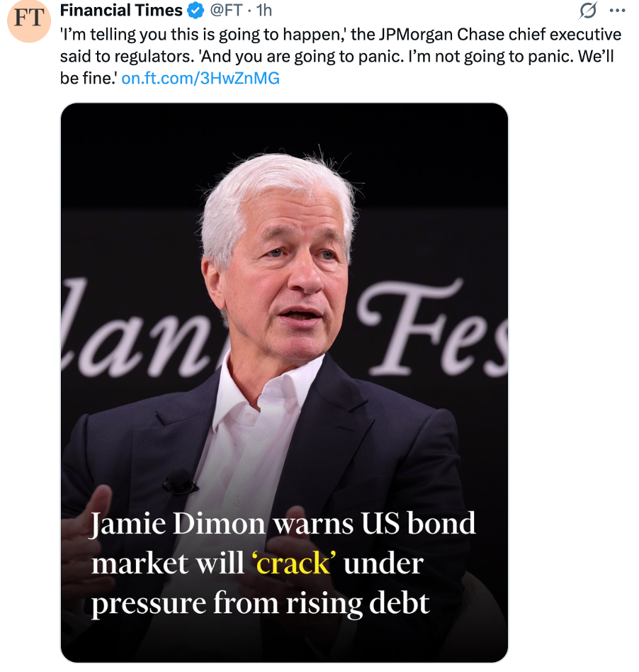Open the three-dot more options menu

pyautogui.click(x=617, y=11)
